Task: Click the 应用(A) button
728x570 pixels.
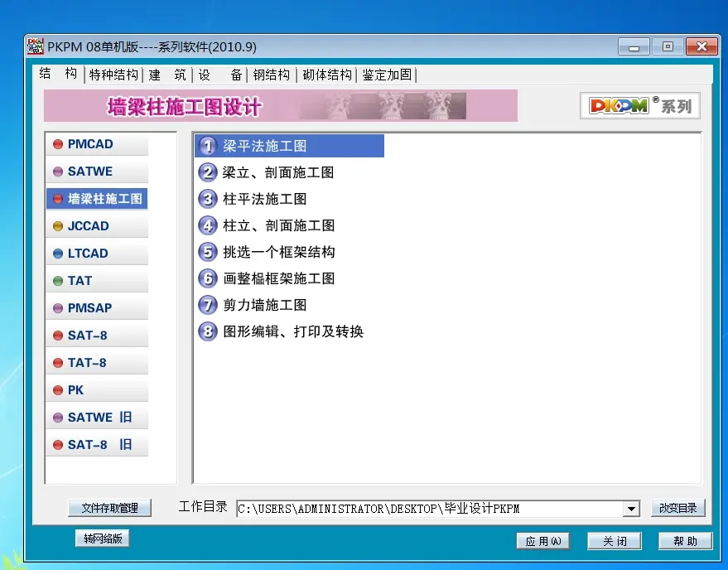Action: (x=542, y=541)
